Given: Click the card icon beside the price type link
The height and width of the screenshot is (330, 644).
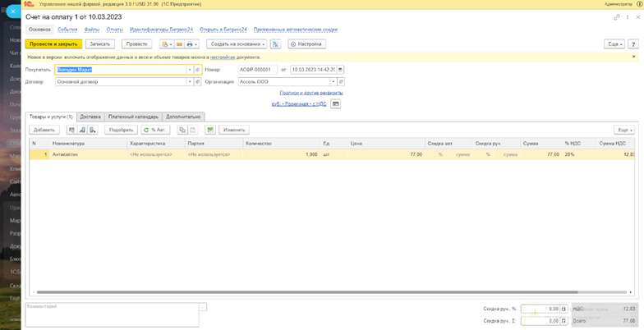Looking at the screenshot, I should click(335, 103).
